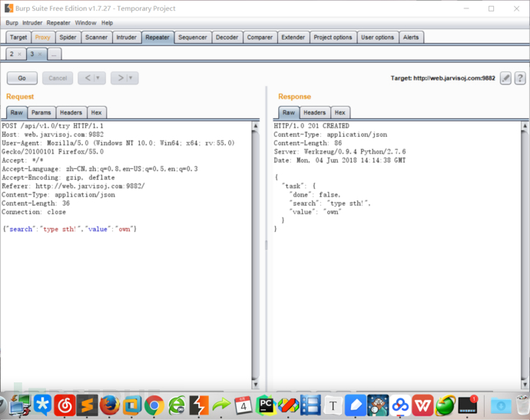Launch PyCharm from the dock
Viewport: 530px width, 420px height.
click(266, 405)
